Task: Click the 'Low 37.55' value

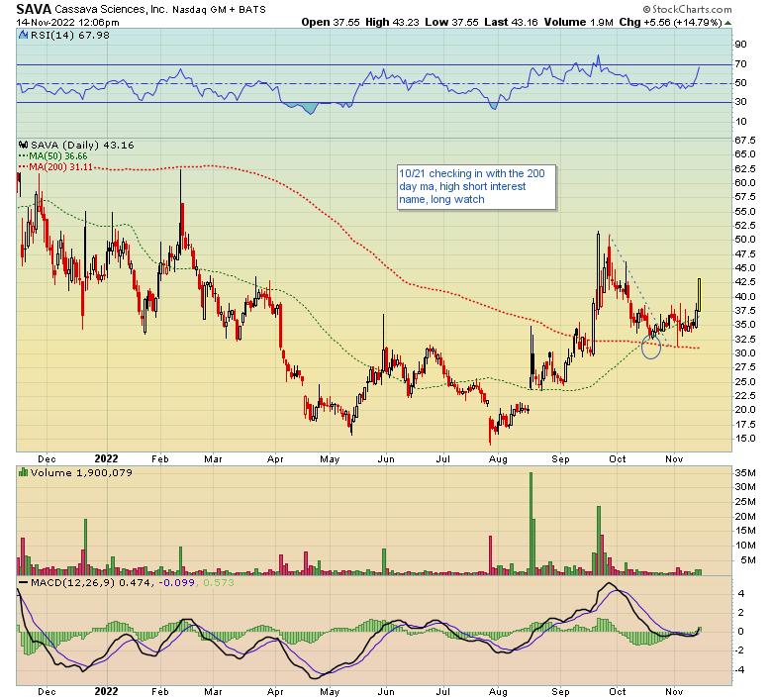Action: coord(451,22)
